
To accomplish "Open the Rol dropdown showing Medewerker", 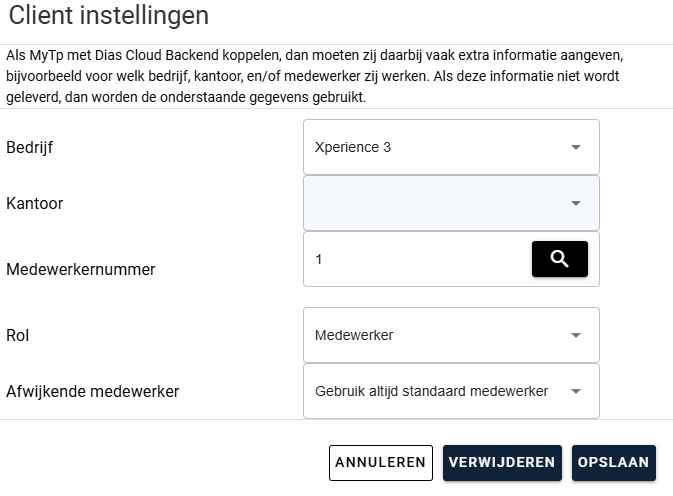I will (x=451, y=335).
